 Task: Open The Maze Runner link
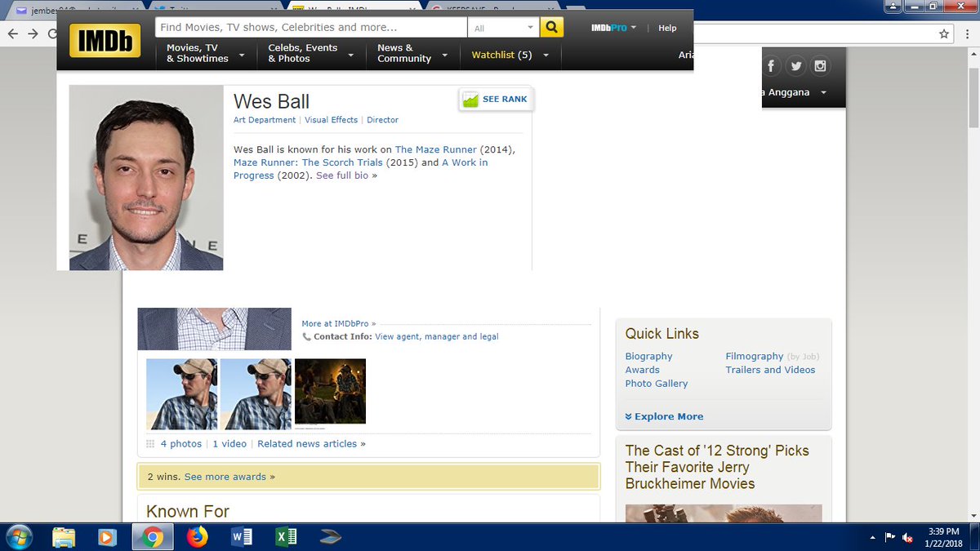436,149
